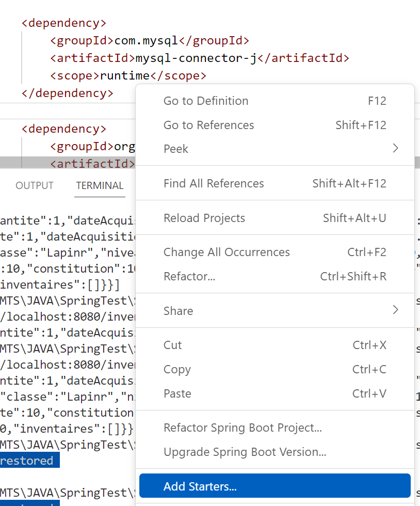This screenshot has height=506, width=420.
Task: Select Copy from the context menu
Action: click(177, 370)
